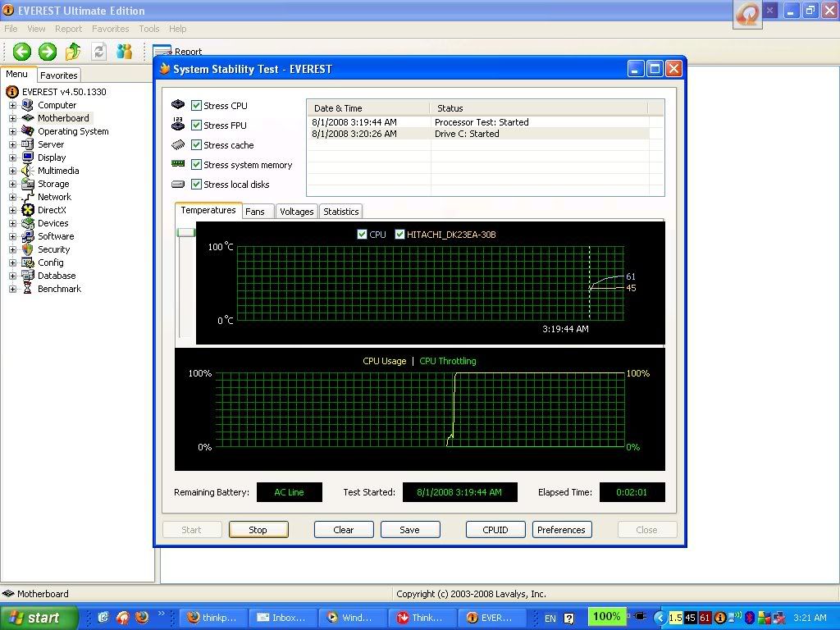Click the temperature graph vertical slider handle
Screen dimensions: 840x630
pyautogui.click(x=186, y=232)
